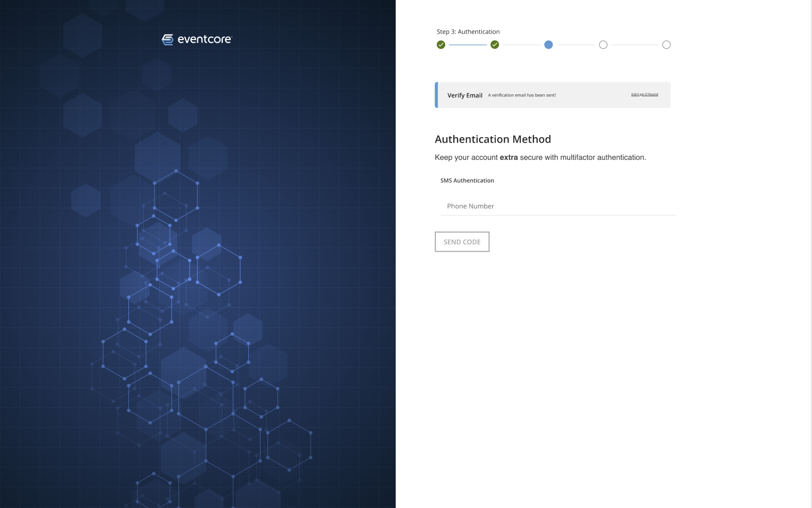Viewport: 812px width, 508px height.
Task: Resend email via 'Didn't get it? Resend' link
Action: click(645, 94)
